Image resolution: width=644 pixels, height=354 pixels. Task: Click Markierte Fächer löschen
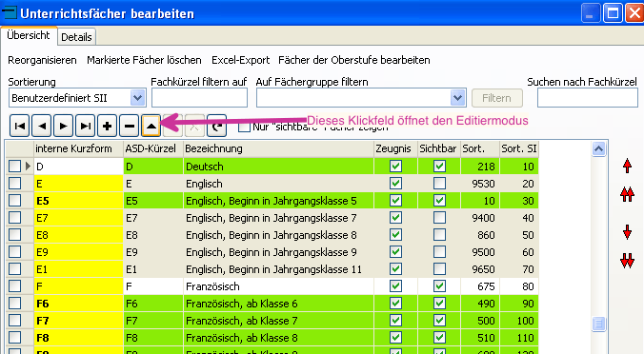click(x=144, y=60)
